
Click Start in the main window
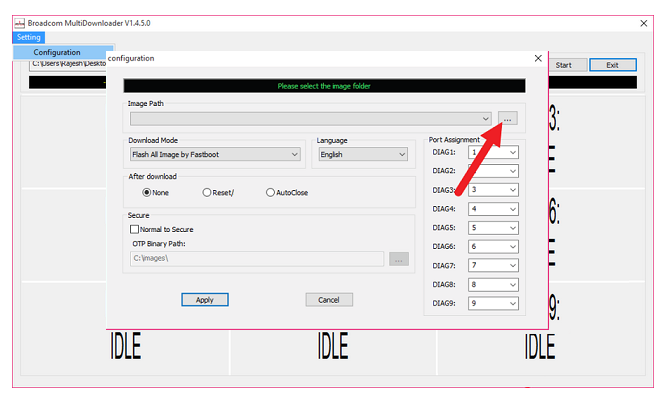coord(568,65)
